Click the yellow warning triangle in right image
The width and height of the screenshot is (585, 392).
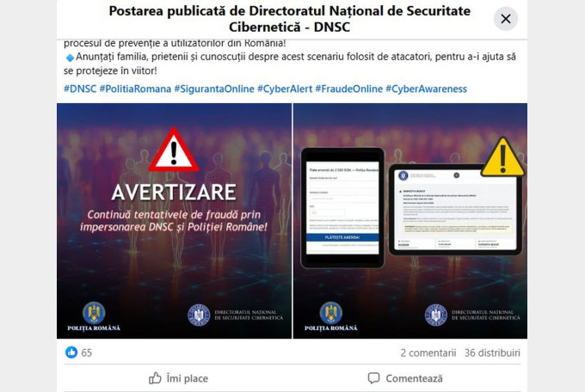[x=503, y=157]
